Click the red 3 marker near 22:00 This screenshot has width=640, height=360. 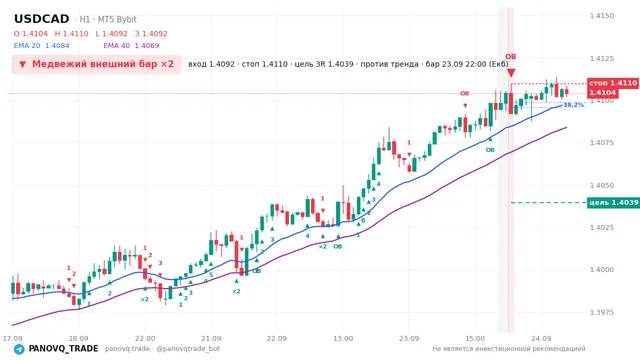(160, 263)
